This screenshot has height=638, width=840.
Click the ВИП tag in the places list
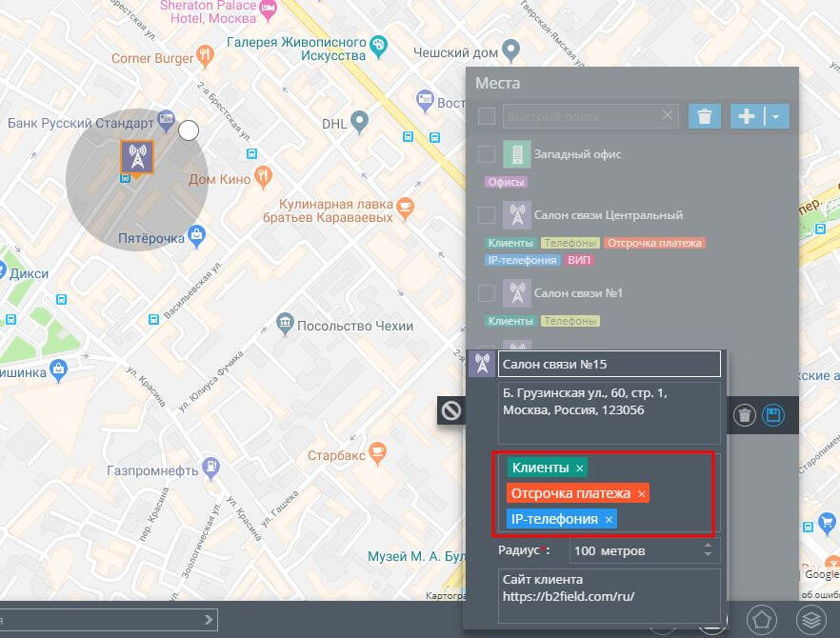(x=579, y=260)
